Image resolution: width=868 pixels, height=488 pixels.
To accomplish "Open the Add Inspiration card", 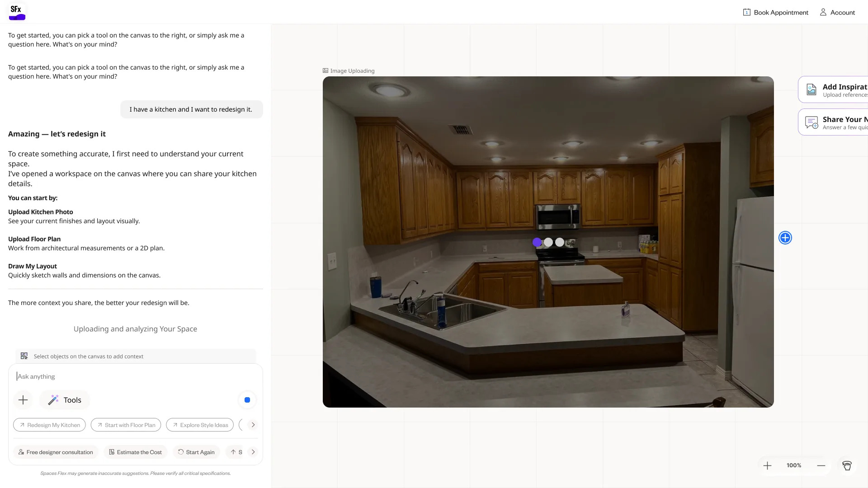I will click(x=833, y=90).
